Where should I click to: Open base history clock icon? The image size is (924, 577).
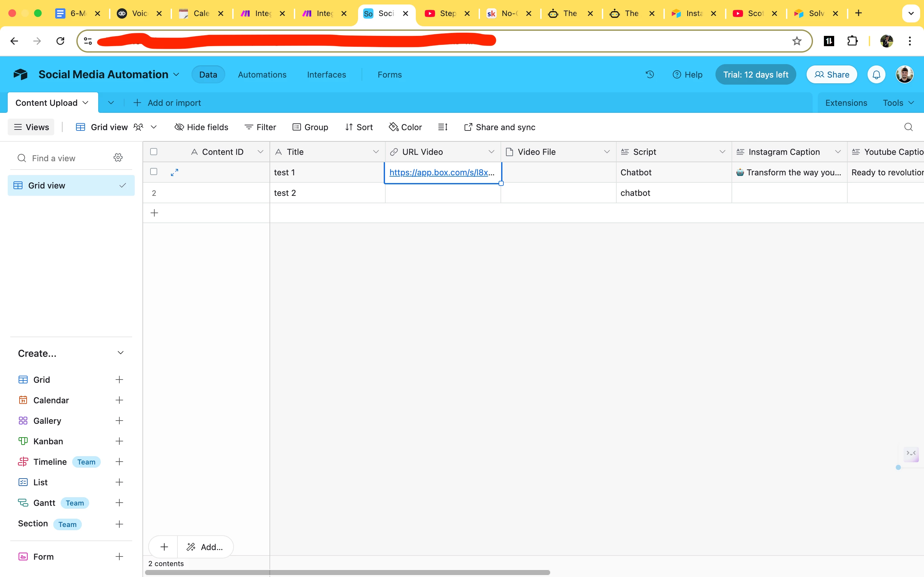(x=649, y=74)
